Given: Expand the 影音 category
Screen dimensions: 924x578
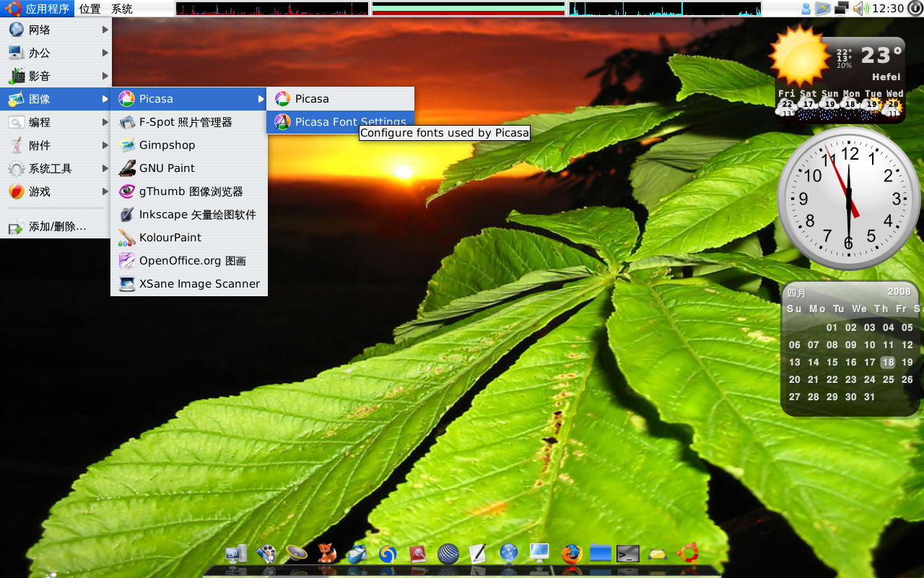Looking at the screenshot, I should pos(56,76).
